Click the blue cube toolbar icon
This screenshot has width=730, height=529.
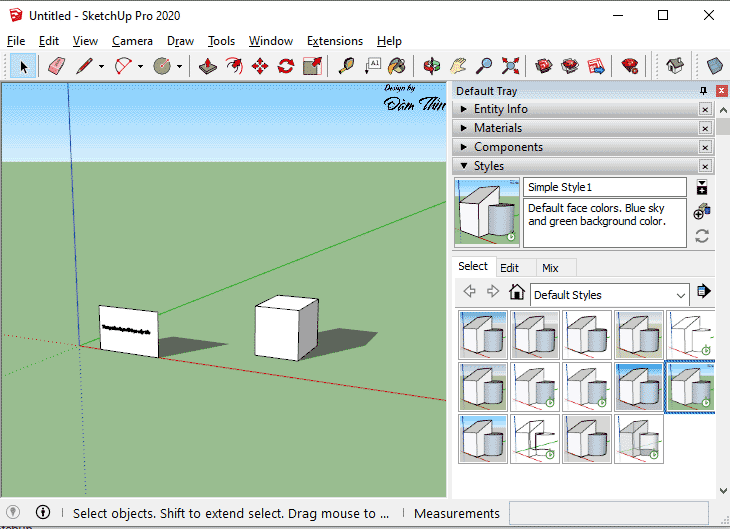coord(715,66)
